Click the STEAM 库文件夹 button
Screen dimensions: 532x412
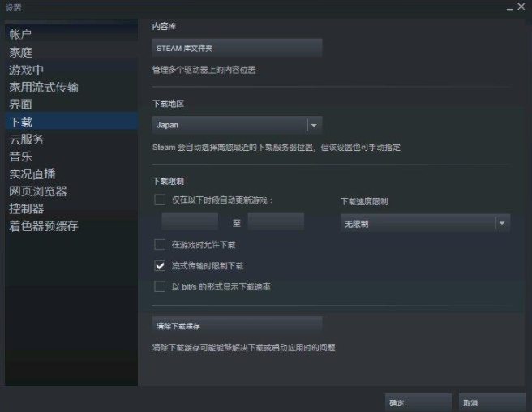click(x=237, y=48)
